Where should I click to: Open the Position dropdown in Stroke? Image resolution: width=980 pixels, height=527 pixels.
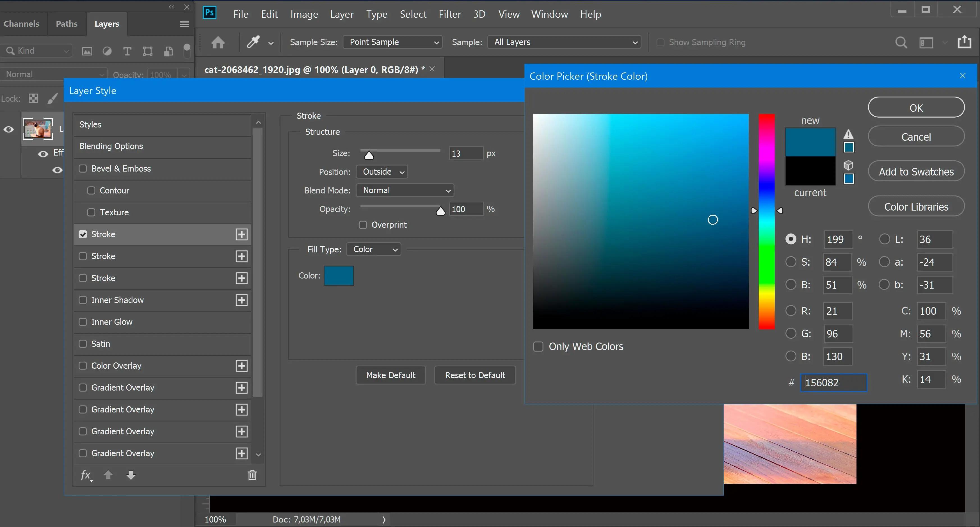(x=382, y=171)
